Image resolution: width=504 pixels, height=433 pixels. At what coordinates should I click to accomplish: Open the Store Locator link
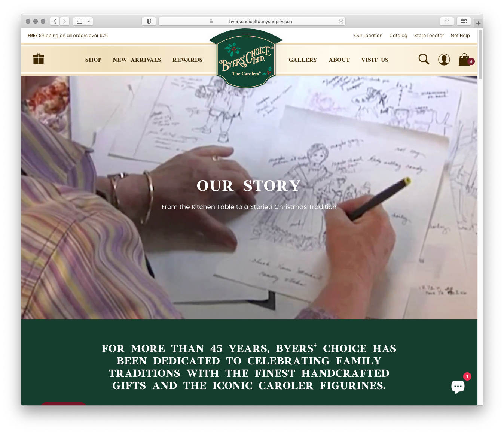pos(429,36)
